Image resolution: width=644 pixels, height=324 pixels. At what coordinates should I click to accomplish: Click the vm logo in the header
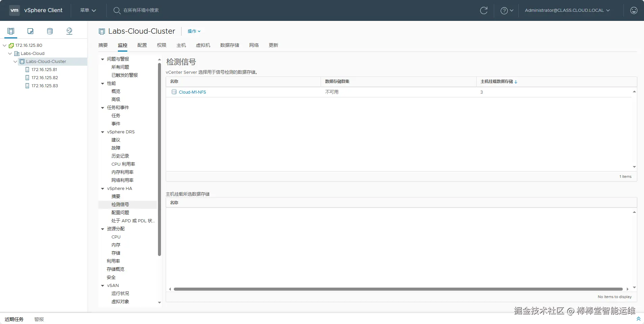14,10
